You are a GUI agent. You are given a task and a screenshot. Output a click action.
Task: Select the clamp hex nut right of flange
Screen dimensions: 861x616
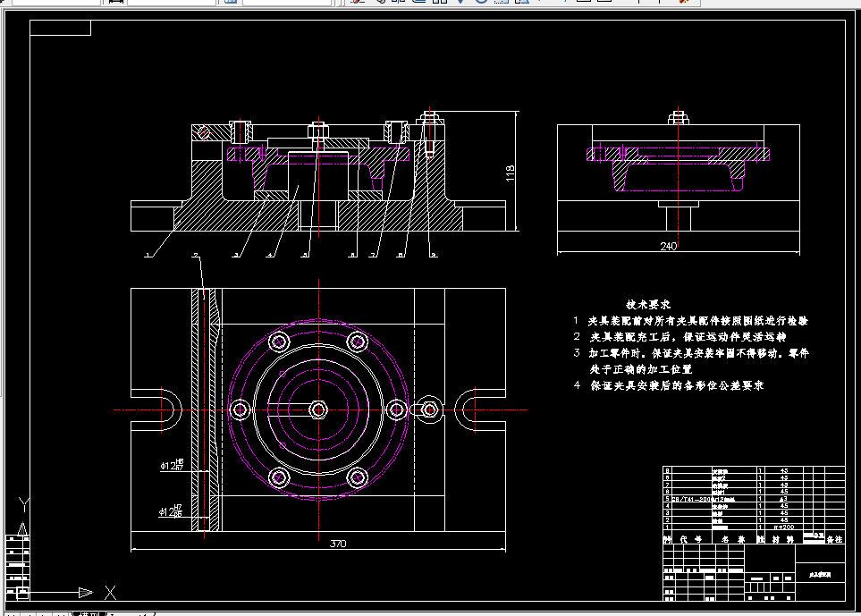click(x=431, y=409)
